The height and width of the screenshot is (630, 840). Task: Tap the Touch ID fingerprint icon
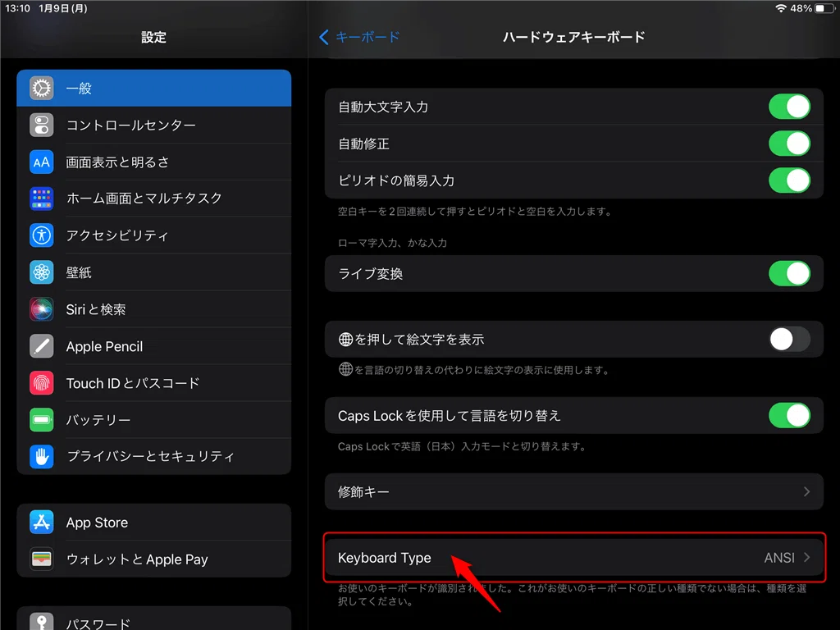coord(42,383)
